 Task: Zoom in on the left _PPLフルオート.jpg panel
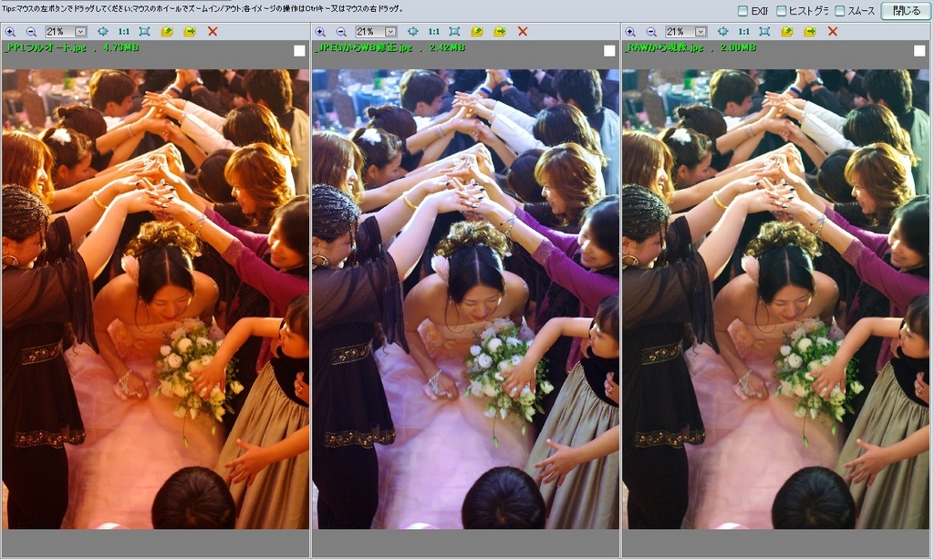(x=10, y=32)
